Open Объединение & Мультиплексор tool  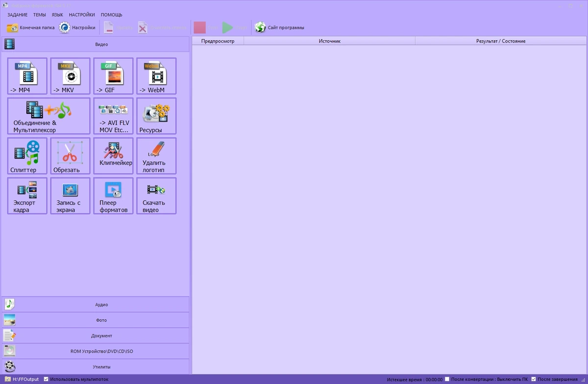coord(49,116)
